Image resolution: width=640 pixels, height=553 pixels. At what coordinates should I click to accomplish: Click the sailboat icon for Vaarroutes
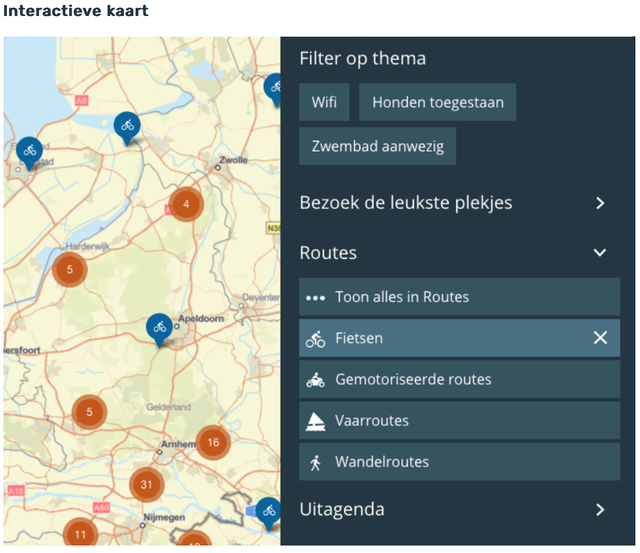(x=316, y=421)
